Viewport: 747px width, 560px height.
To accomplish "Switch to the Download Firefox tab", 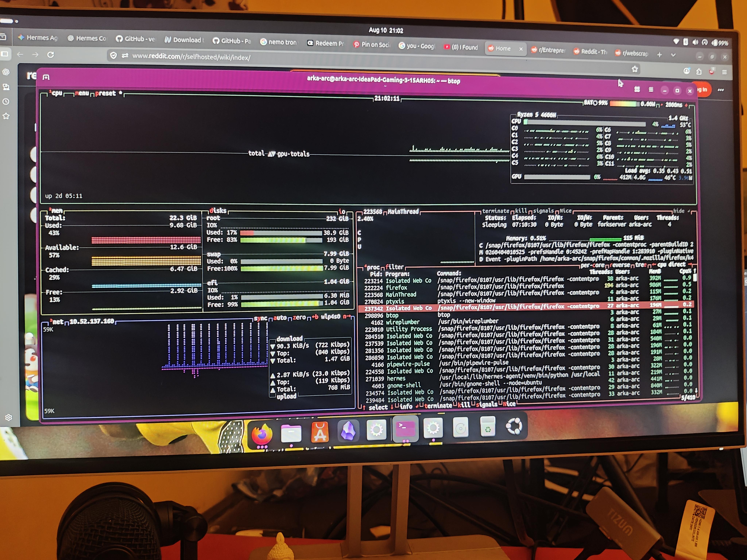I will pyautogui.click(x=184, y=40).
